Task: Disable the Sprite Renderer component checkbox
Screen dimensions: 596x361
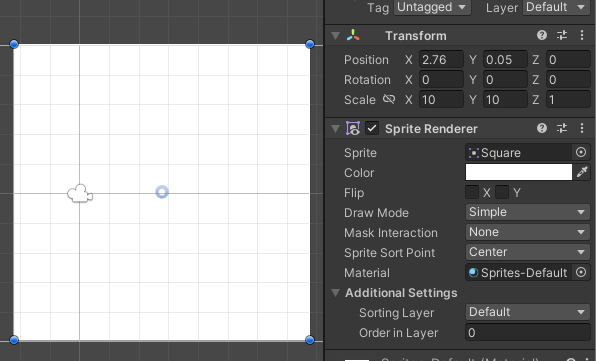Action: tap(372, 128)
